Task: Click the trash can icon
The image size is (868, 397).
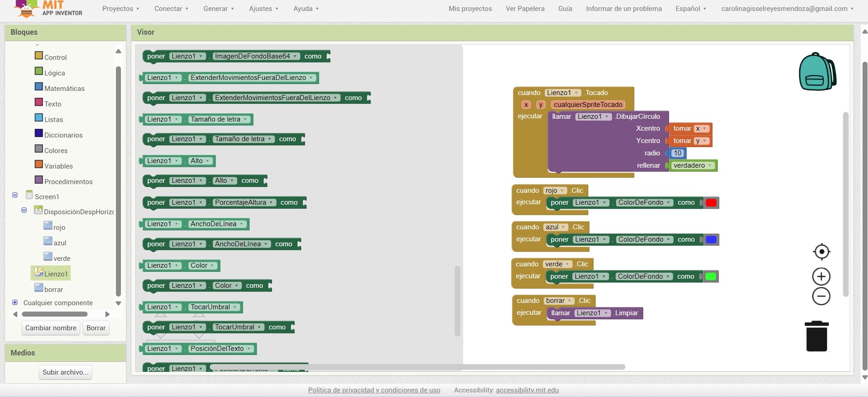Action: [x=817, y=336]
